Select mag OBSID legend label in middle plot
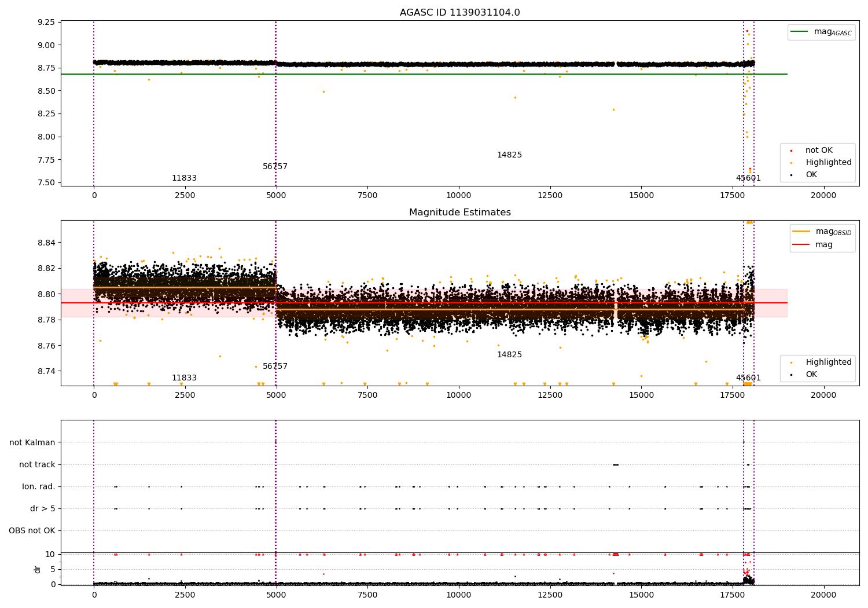Screen dimensions: 868x608 pos(833,232)
